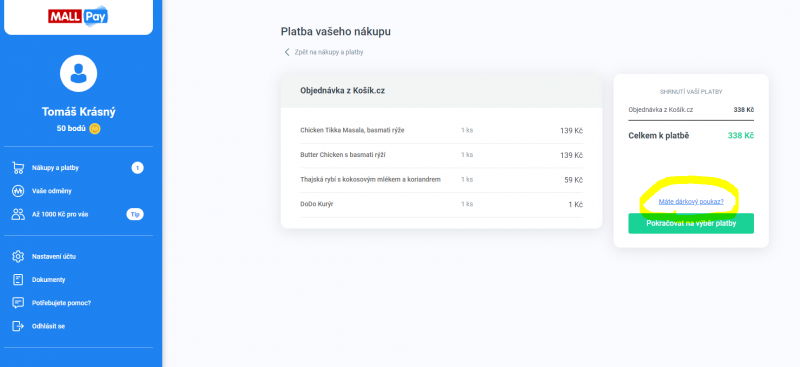
Task: Click Objednávka z Košík.cz card header
Action: 441,91
